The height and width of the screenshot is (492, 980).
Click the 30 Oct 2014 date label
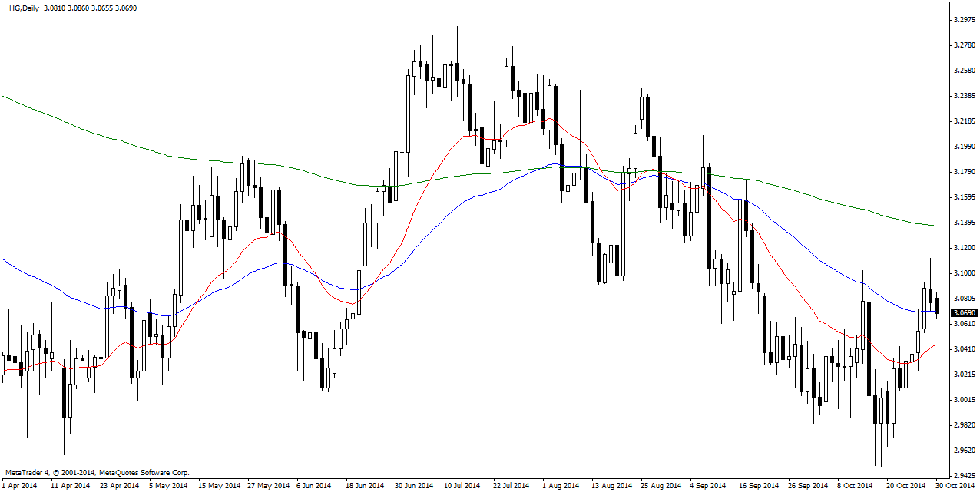[953, 486]
